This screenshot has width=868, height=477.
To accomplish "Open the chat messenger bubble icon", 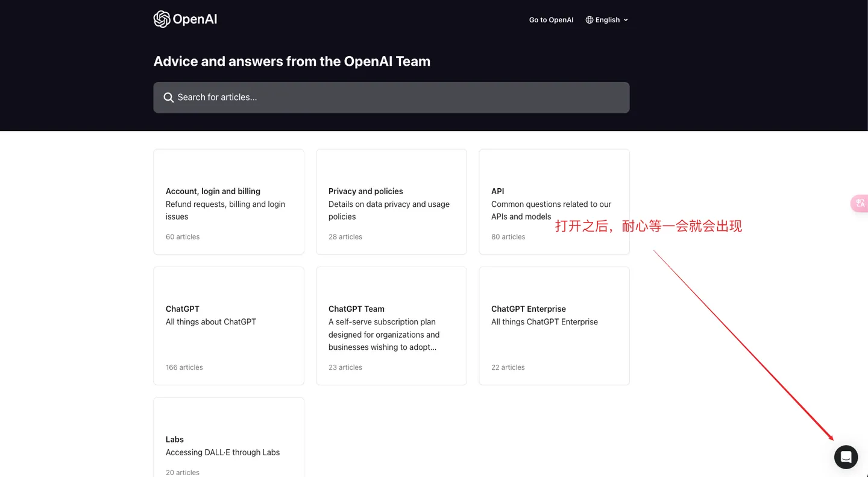I will tap(846, 457).
